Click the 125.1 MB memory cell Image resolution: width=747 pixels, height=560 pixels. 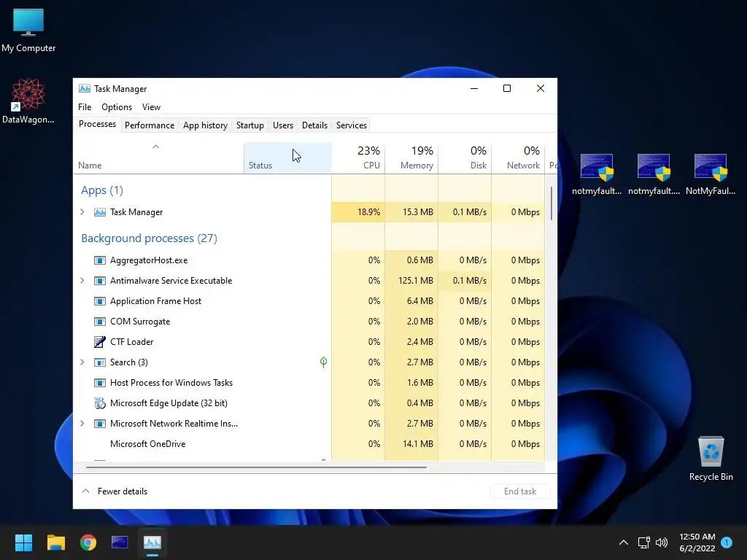click(x=411, y=281)
